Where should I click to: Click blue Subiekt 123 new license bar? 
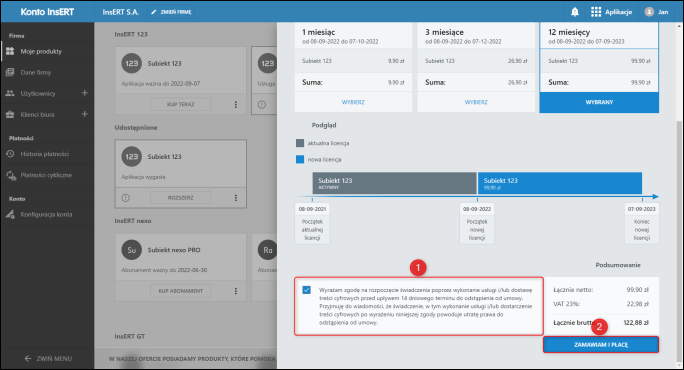560,183
